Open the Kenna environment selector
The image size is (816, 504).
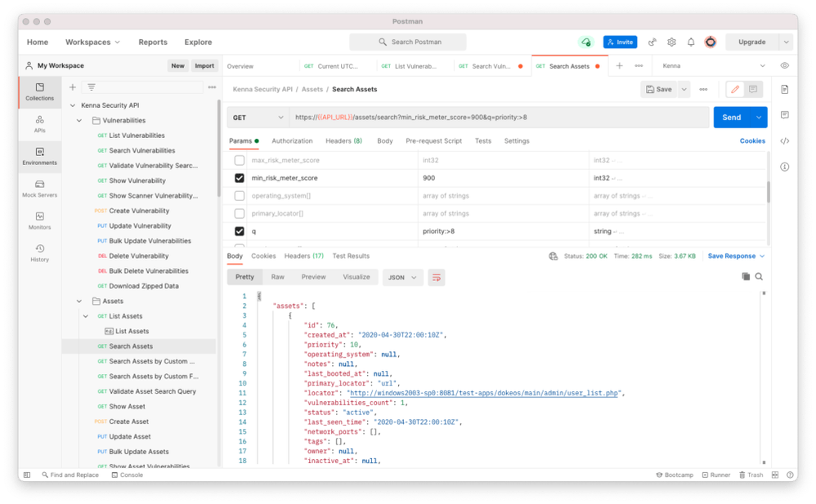pyautogui.click(x=714, y=66)
